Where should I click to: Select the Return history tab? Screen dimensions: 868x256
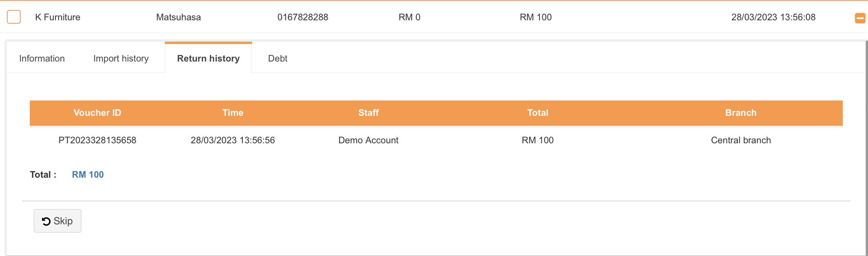208,58
